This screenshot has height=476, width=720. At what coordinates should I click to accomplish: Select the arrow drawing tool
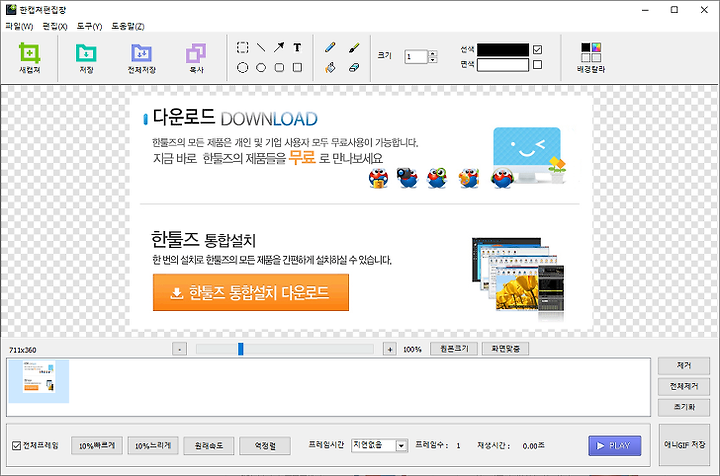point(279,47)
